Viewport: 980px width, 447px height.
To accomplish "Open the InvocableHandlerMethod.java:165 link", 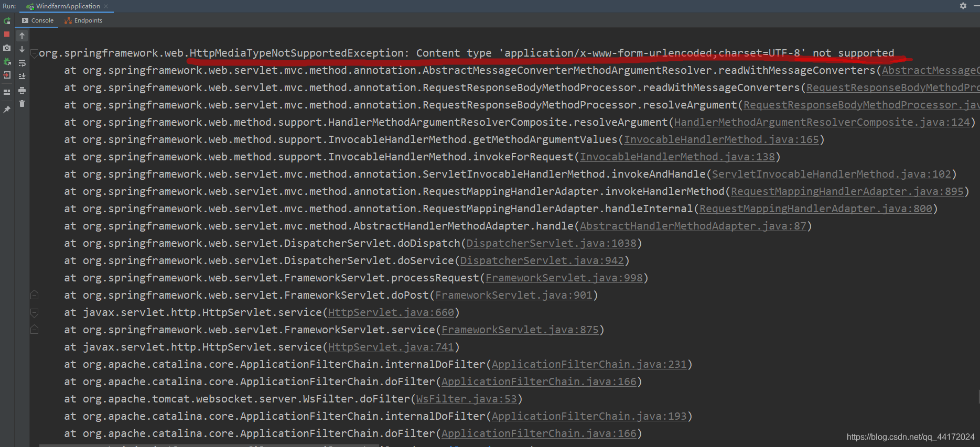I will 721,139.
